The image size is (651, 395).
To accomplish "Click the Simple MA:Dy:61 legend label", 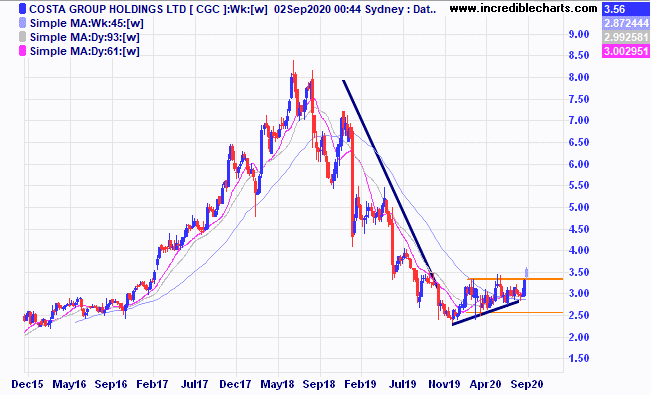I will (x=85, y=51).
